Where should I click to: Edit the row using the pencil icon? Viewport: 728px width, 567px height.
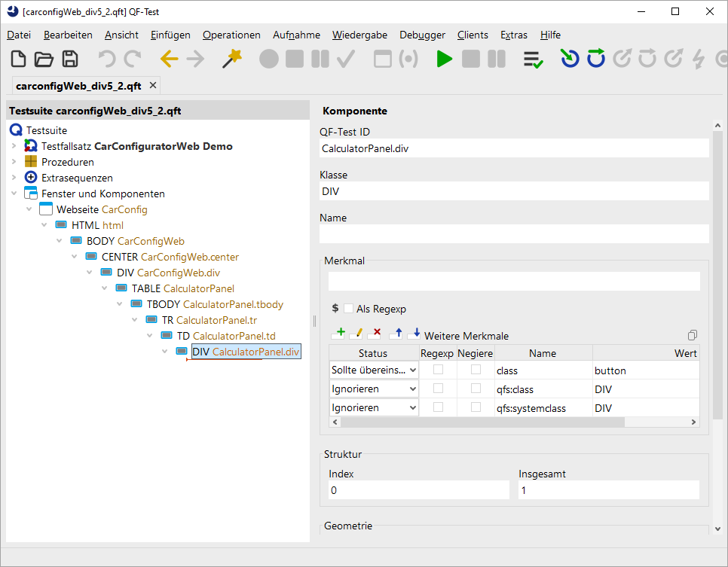tap(357, 334)
